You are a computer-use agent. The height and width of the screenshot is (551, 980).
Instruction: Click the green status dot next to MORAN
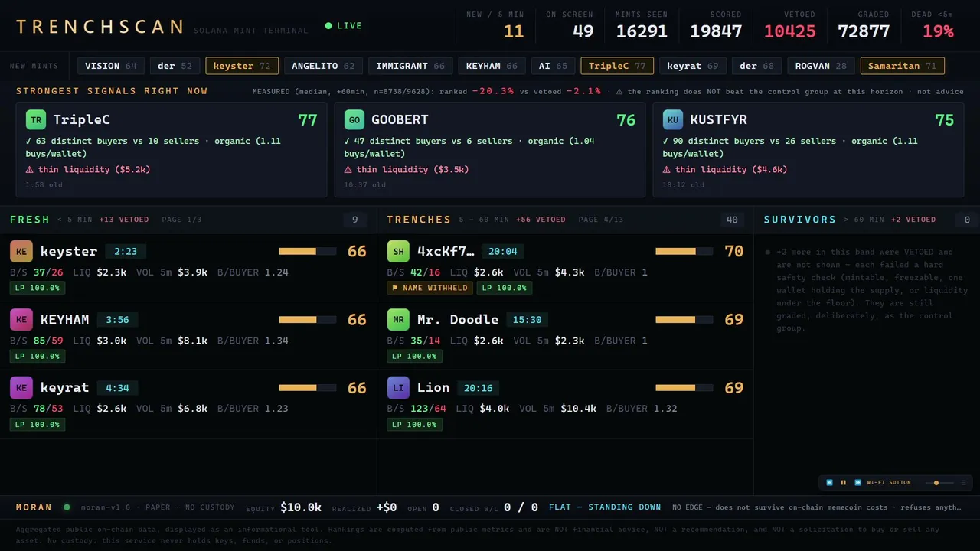(x=67, y=507)
